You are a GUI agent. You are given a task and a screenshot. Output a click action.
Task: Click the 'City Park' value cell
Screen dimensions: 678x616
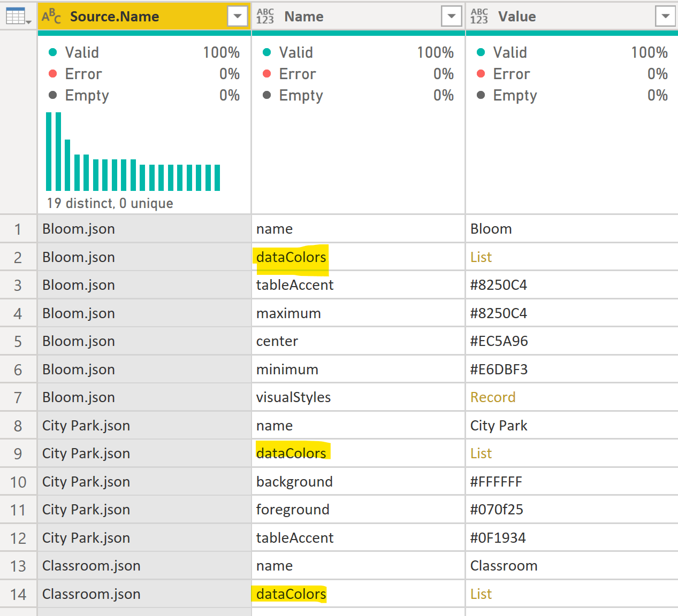pyautogui.click(x=572, y=426)
